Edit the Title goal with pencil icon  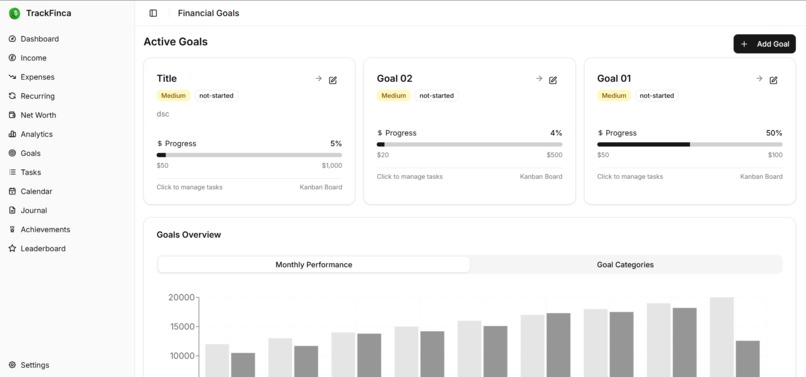333,80
